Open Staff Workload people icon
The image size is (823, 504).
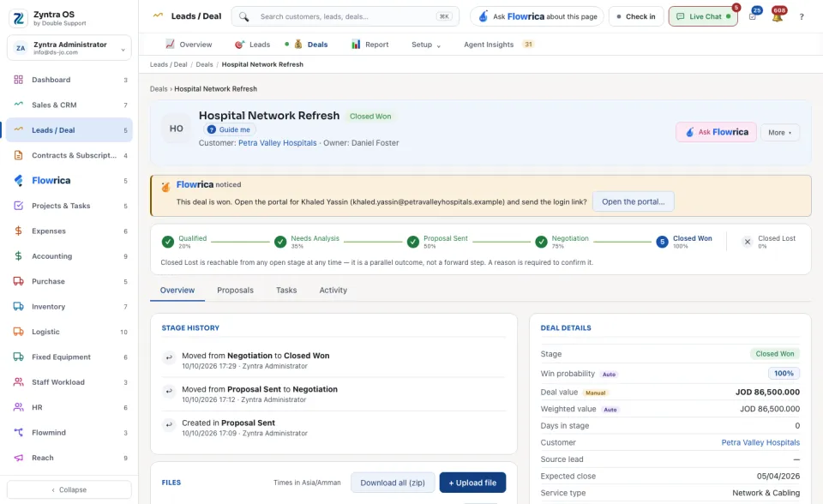[18, 382]
